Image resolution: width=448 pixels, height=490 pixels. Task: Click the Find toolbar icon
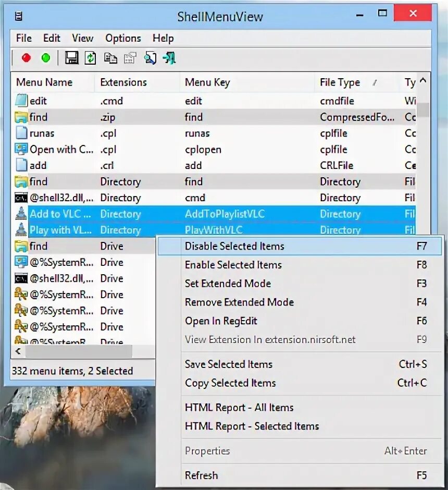[150, 58]
